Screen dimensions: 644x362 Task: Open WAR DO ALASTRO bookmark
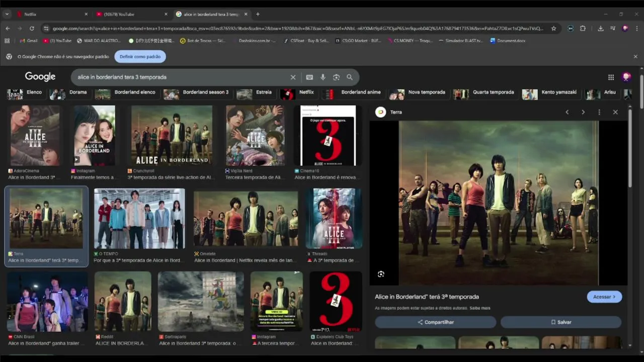99,41
